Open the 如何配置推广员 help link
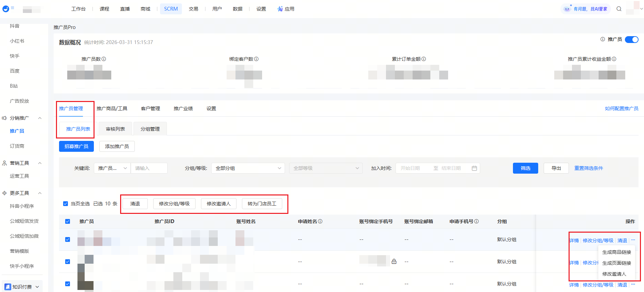Image resolution: width=644 pixels, height=292 pixels. 622,108
